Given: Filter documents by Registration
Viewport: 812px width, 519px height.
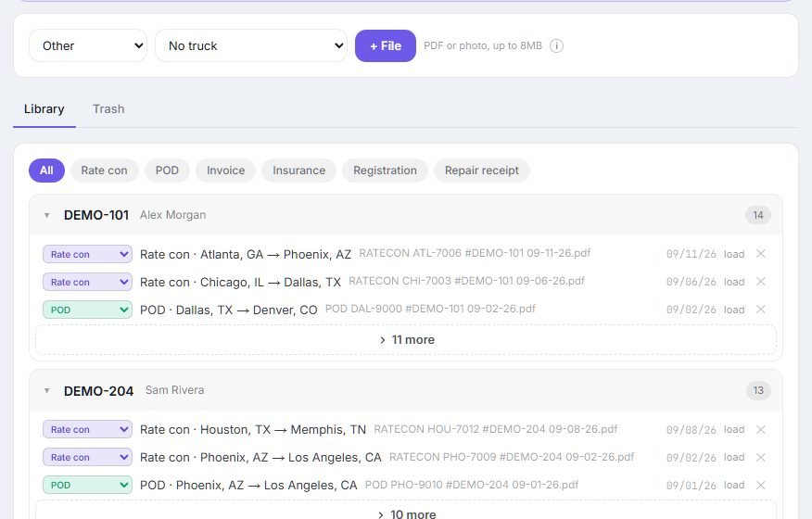Looking at the screenshot, I should (385, 171).
